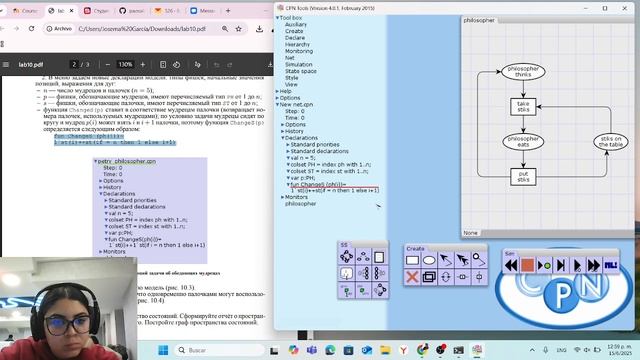This screenshot has height=360, width=640.
Task: Click the play multiple steps tool in Sim
Action: click(x=577, y=265)
